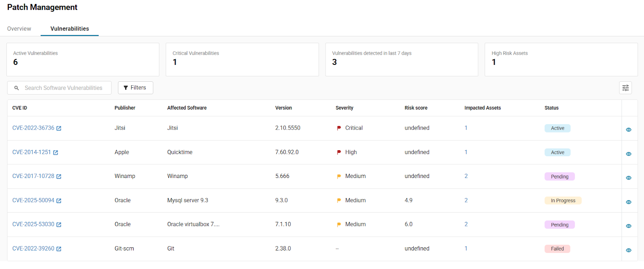This screenshot has width=644, height=269.
Task: Open column settings sliders icon
Action: (x=625, y=88)
